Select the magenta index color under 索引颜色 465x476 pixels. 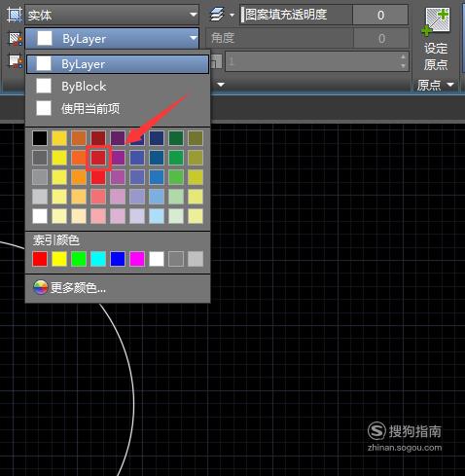coord(137,259)
